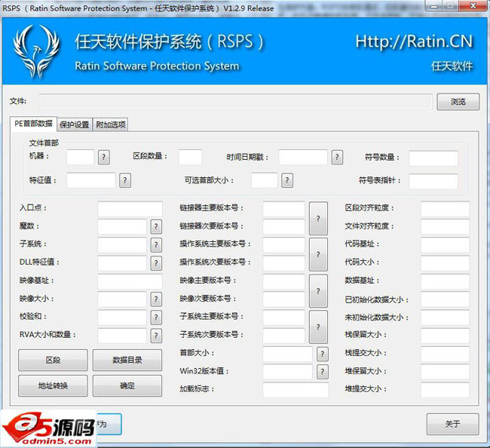Click the 文件对齐粒度 input field
This screenshot has width=490, height=448.
click(445, 227)
